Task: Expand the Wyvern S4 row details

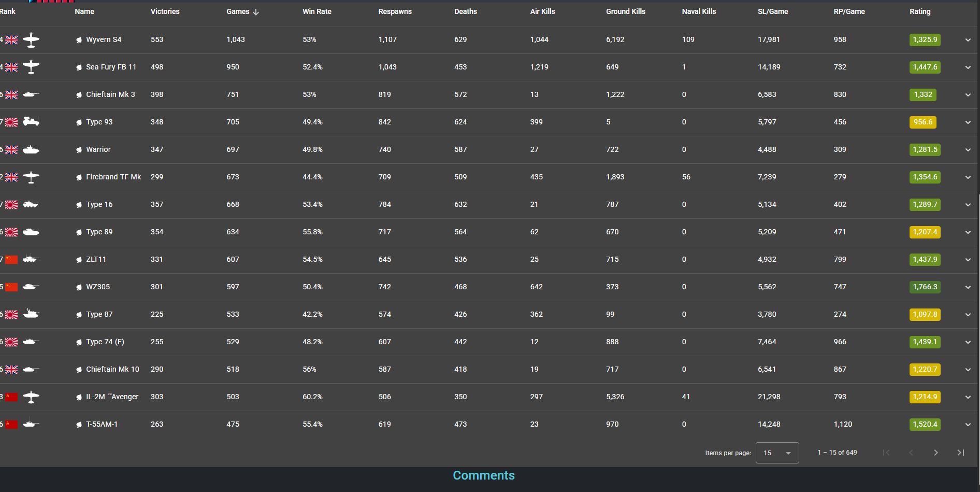Action: (968, 40)
